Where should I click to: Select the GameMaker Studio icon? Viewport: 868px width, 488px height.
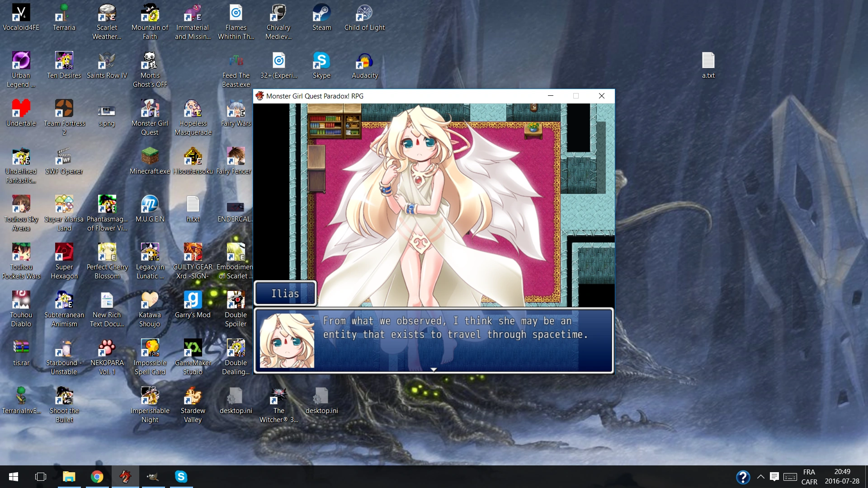pos(193,348)
